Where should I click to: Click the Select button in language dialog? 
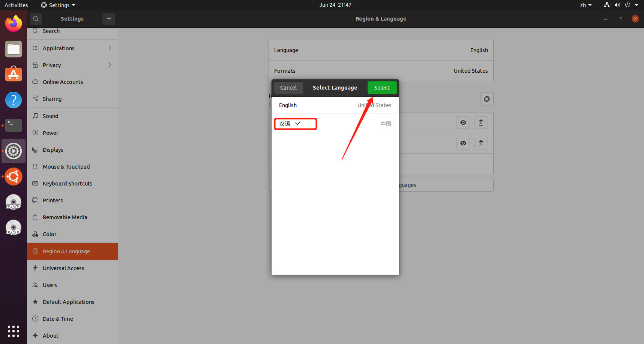tap(381, 88)
